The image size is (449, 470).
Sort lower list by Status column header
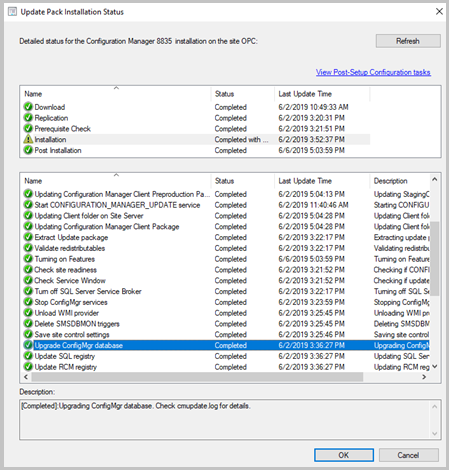pos(242,181)
